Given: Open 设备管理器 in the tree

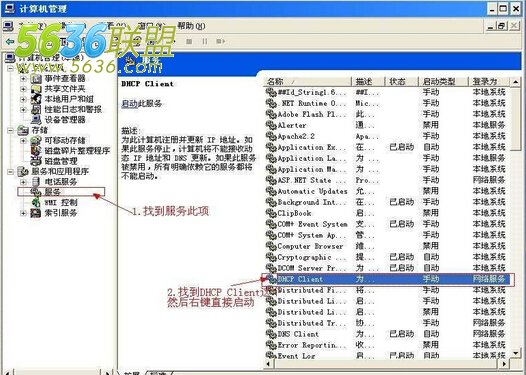Looking at the screenshot, I should (x=65, y=120).
